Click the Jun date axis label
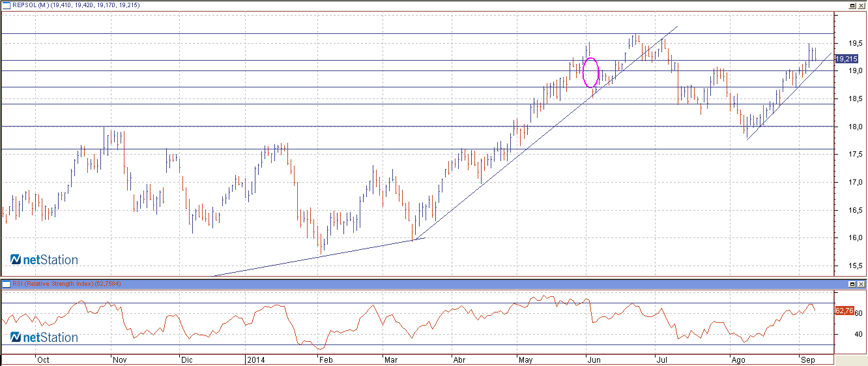868x366 pixels. pyautogui.click(x=593, y=359)
